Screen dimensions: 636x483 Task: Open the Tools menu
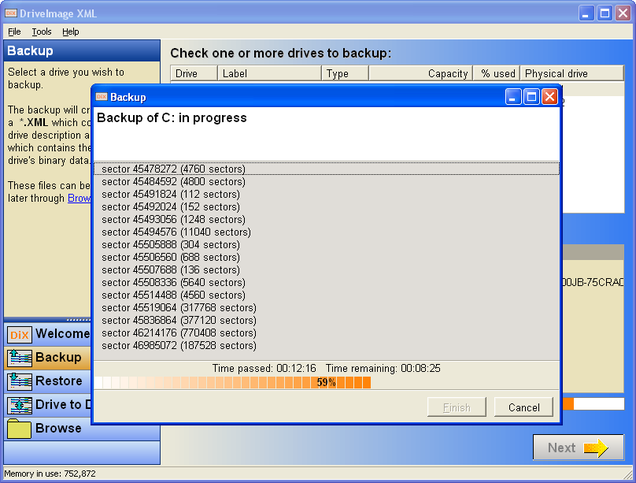click(x=42, y=32)
